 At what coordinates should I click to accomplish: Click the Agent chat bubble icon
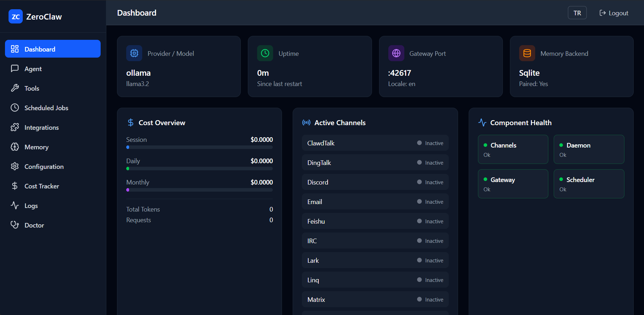(15, 69)
